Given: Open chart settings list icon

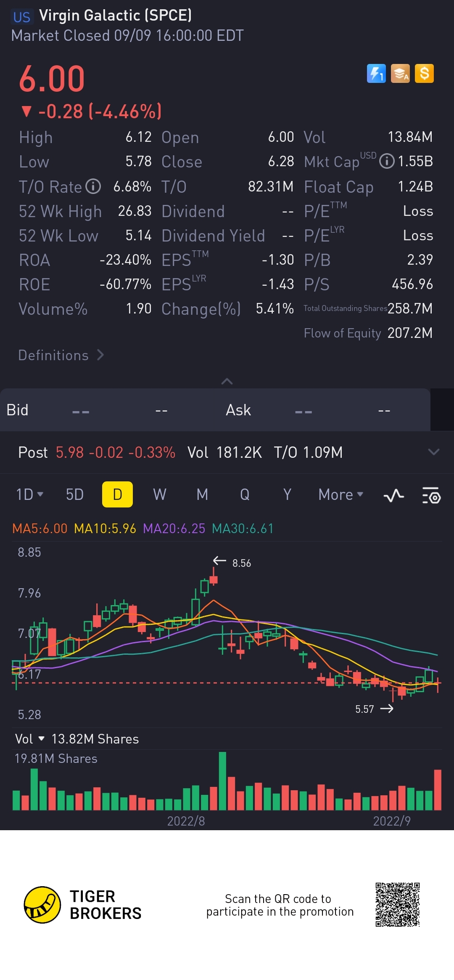Looking at the screenshot, I should 431,495.
